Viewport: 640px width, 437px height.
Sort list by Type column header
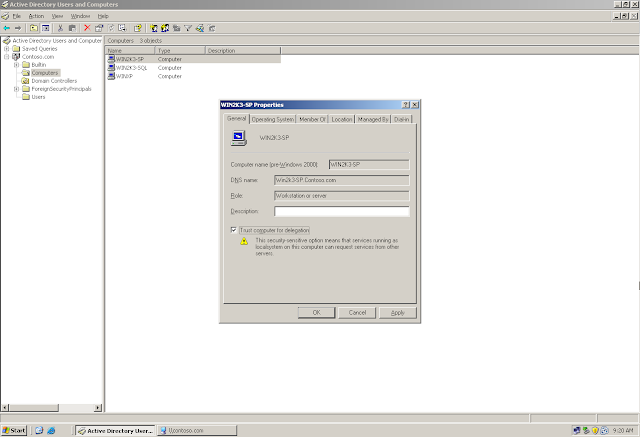pos(180,51)
